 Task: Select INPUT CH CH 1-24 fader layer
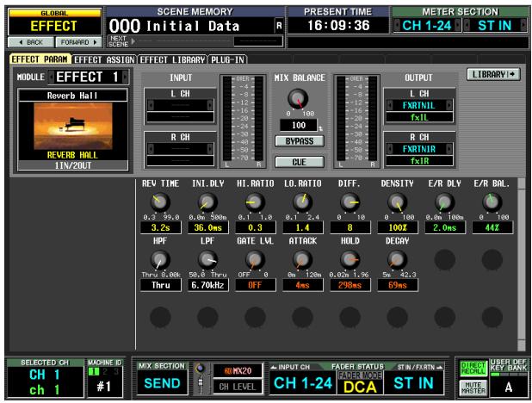pyautogui.click(x=303, y=383)
